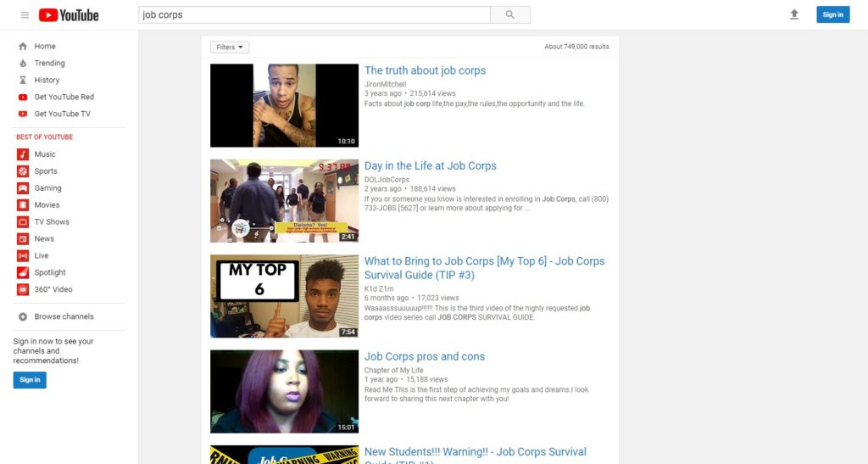Click the Music note icon
Screen dimensions: 868x464
point(23,154)
